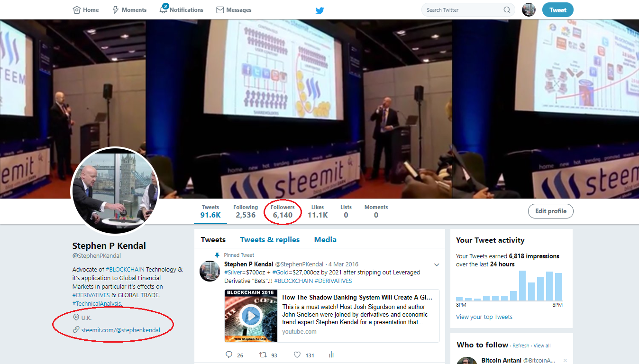Open the Moments 0 profile stat
This screenshot has height=364, width=639.
click(x=376, y=211)
